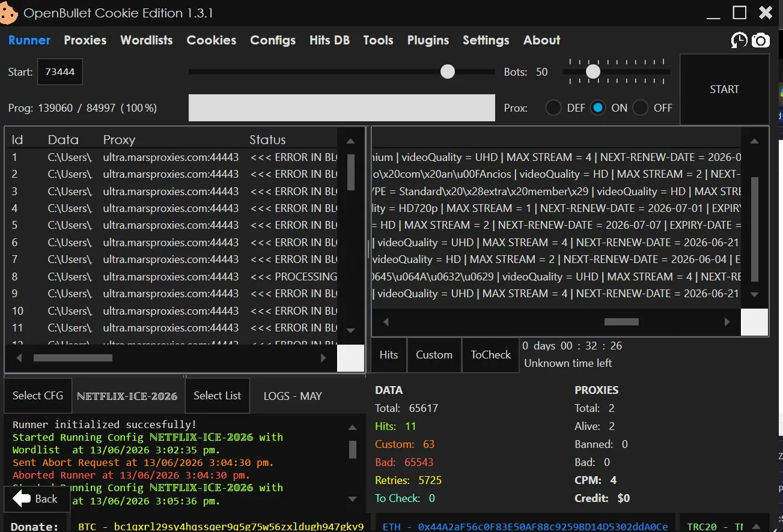This screenshot has height=532, width=783.
Task: Click the hits panel horizontal scrollbar thumb
Action: (x=621, y=322)
